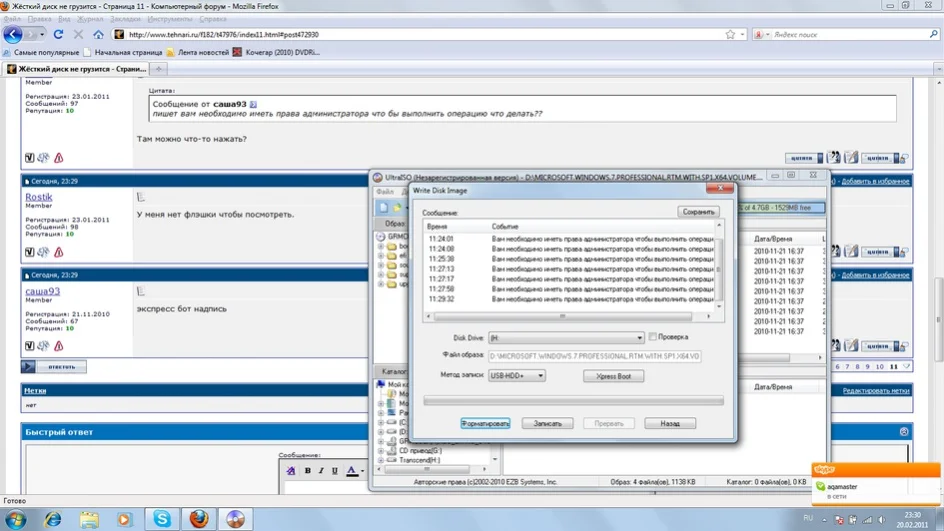
Task: Click the message log horizontal scrollbar
Action: (567, 316)
